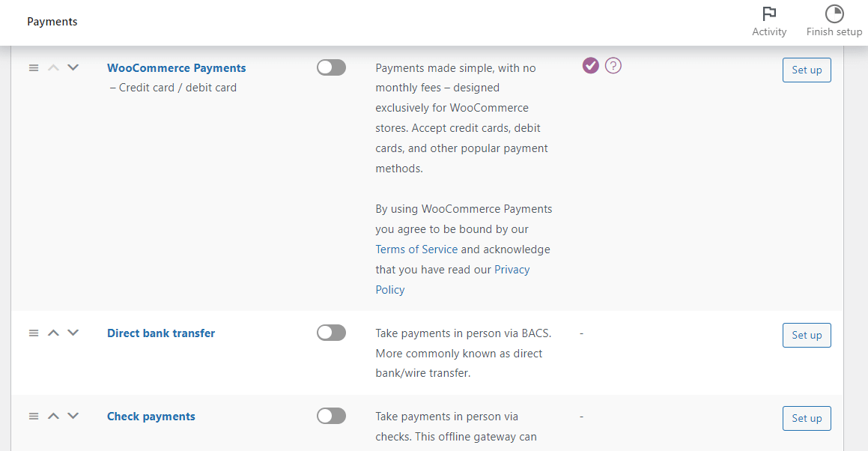Enable the WooCommerce Payments toggle
Image resolution: width=868 pixels, height=451 pixels.
coord(331,67)
